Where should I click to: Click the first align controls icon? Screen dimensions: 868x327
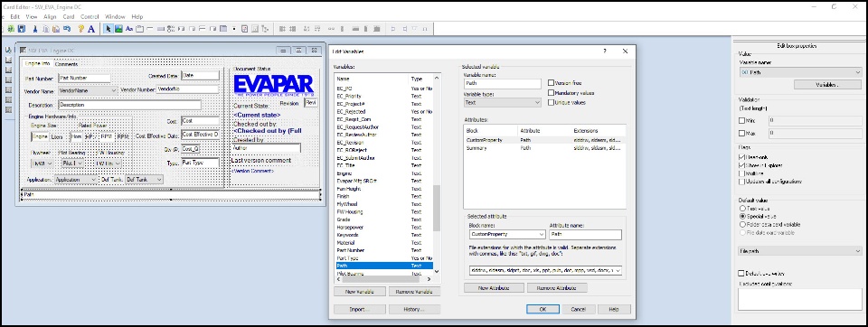[282, 28]
